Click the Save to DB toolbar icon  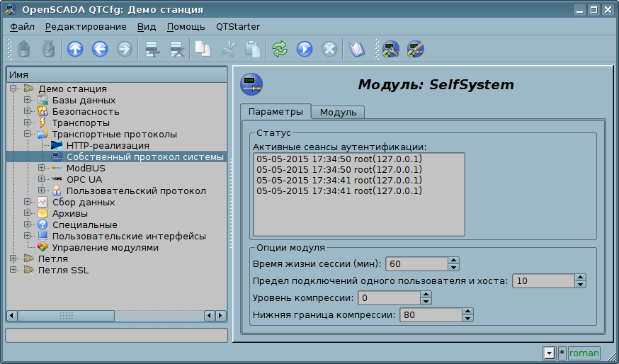pos(49,50)
